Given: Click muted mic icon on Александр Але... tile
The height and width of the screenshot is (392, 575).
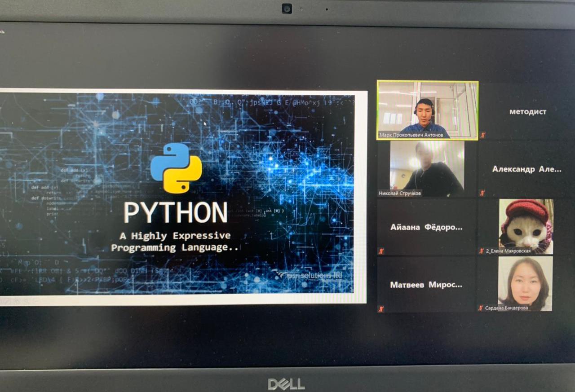Looking at the screenshot, I should pos(482,193).
